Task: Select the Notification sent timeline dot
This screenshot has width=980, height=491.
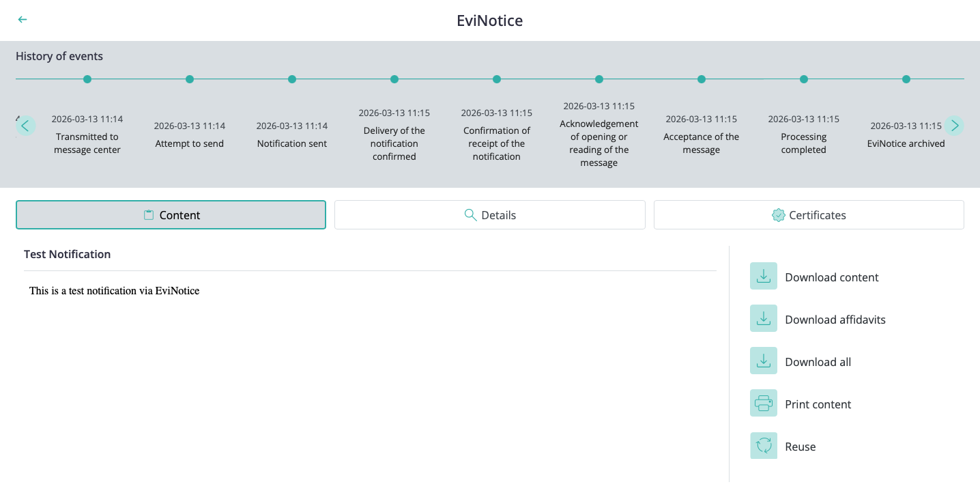Action: pos(292,79)
